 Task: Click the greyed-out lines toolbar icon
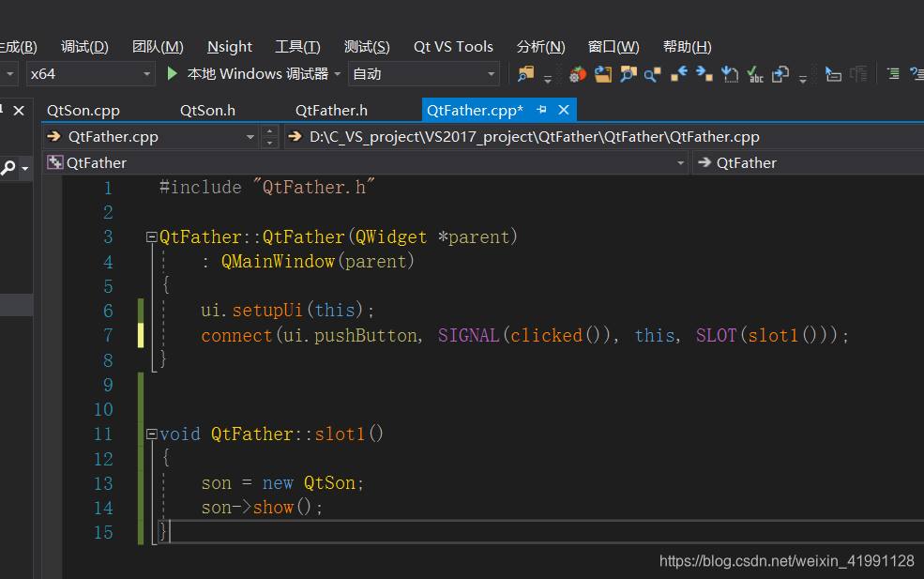(858, 74)
